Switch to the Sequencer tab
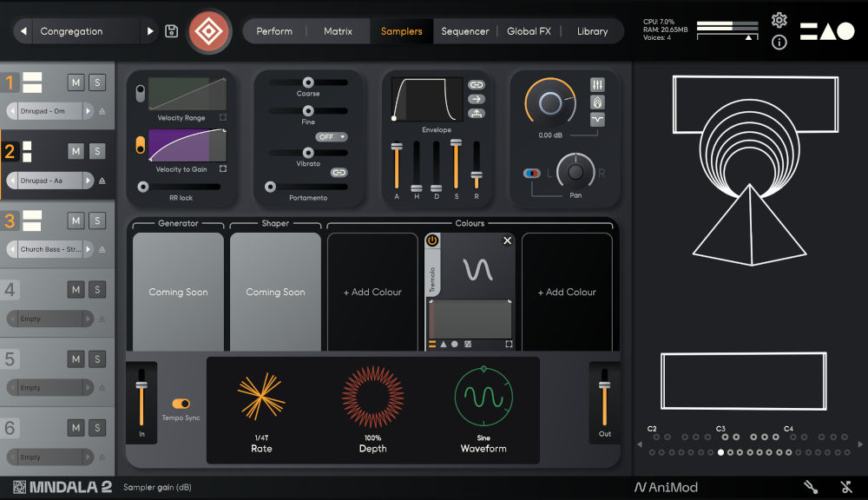The image size is (868, 500). point(465,31)
